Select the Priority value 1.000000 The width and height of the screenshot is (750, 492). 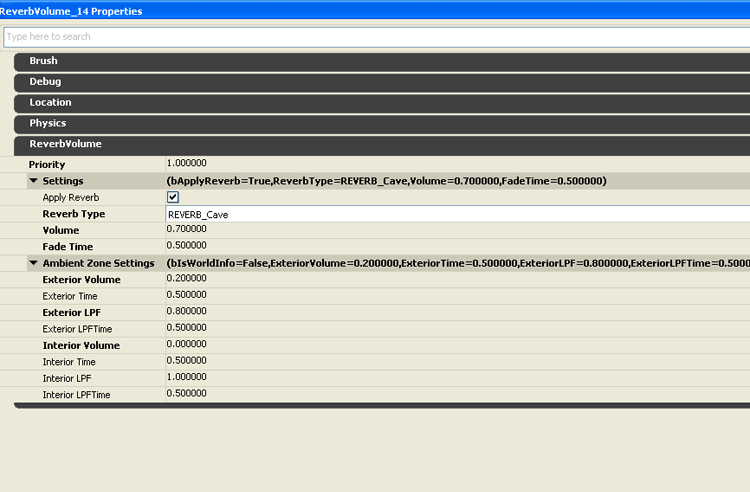click(187, 163)
